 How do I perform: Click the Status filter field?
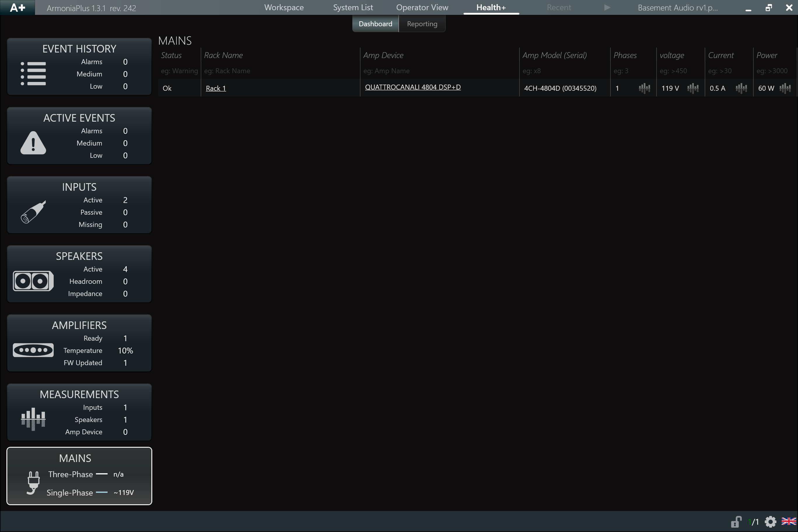coord(179,71)
